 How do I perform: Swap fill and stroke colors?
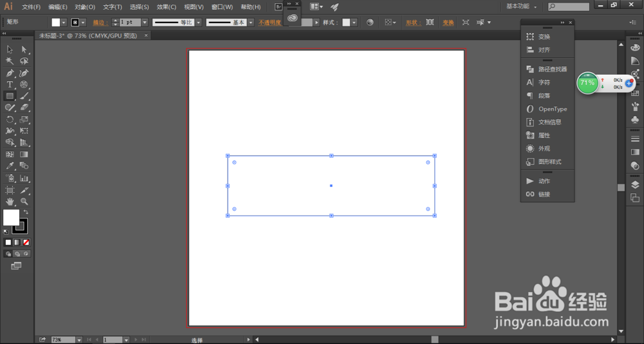[26, 212]
